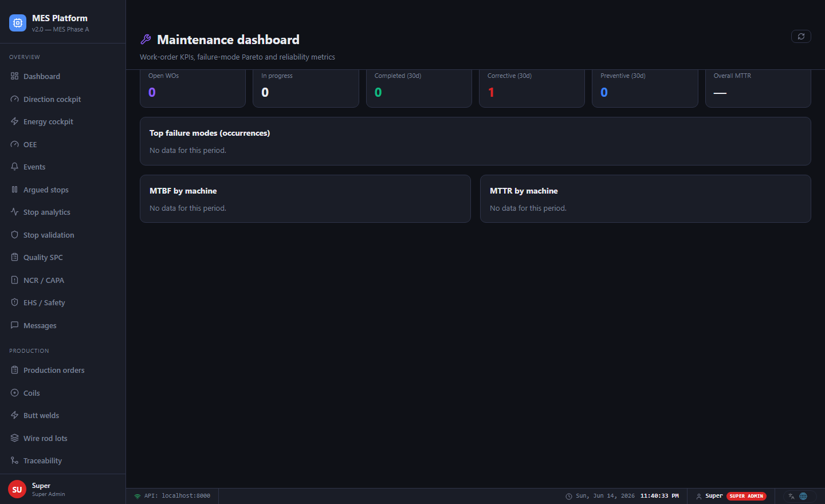Click the globe icon in status bar

click(803, 496)
